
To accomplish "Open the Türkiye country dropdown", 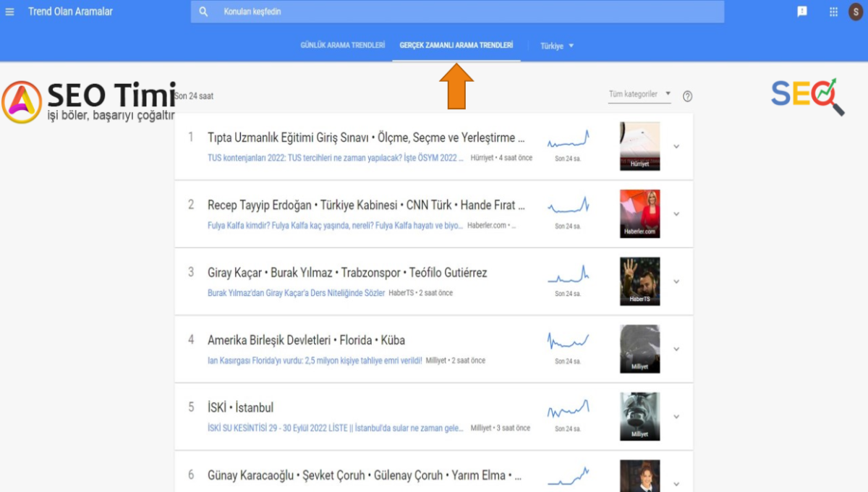I will coord(556,46).
